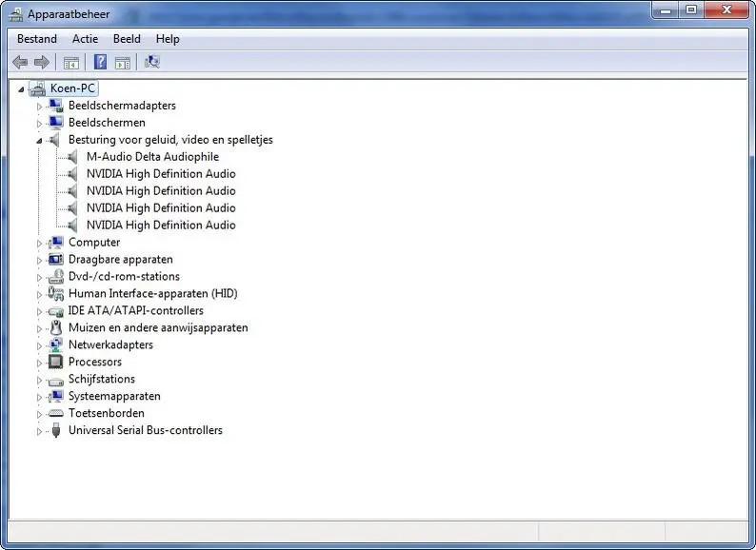Click the Computer category icon

click(56, 242)
